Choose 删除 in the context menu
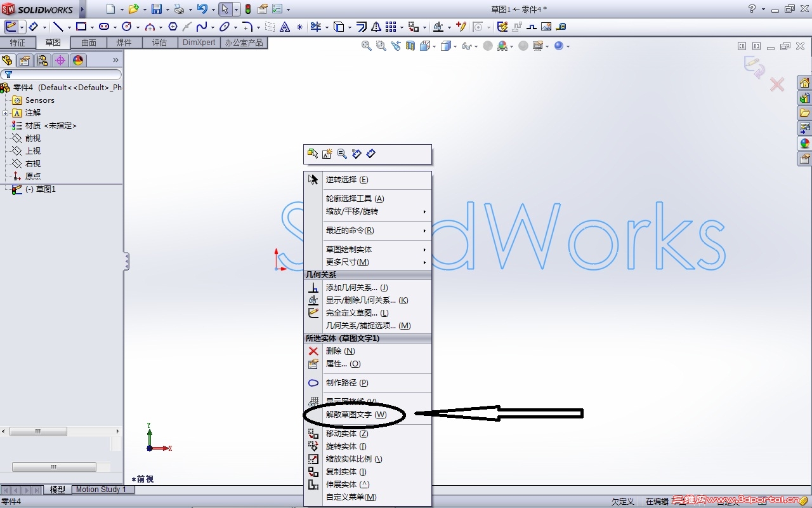 [x=339, y=351]
